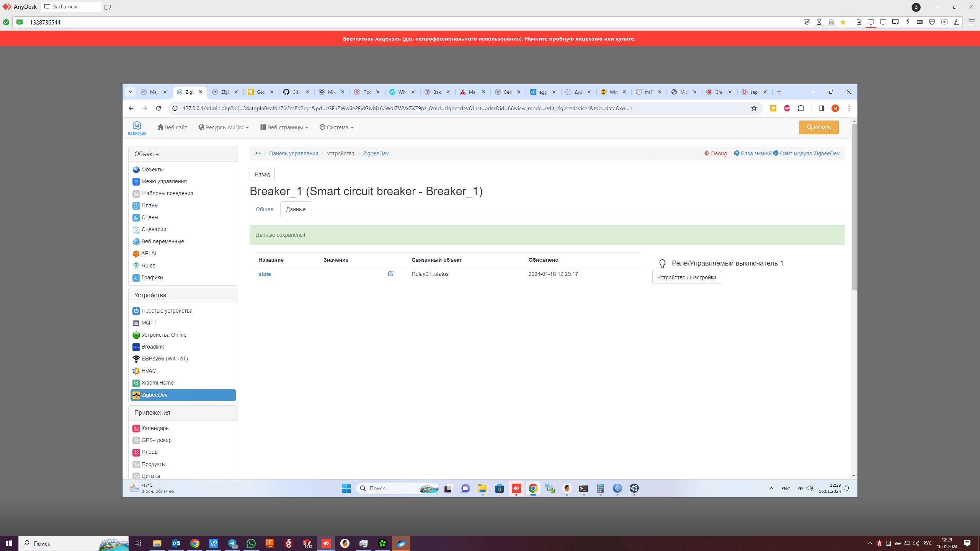Image resolution: width=980 pixels, height=551 pixels.
Task: Open the MQTT item in the sidebar
Action: click(x=149, y=323)
